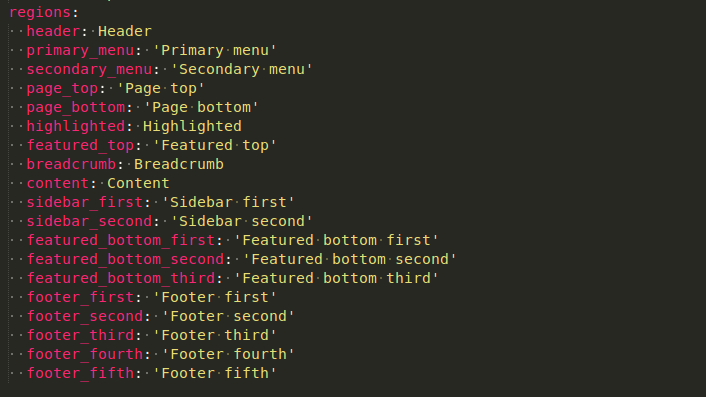Click the 'regions' key at top
Image resolution: width=706 pixels, height=397 pixels.
pos(40,13)
